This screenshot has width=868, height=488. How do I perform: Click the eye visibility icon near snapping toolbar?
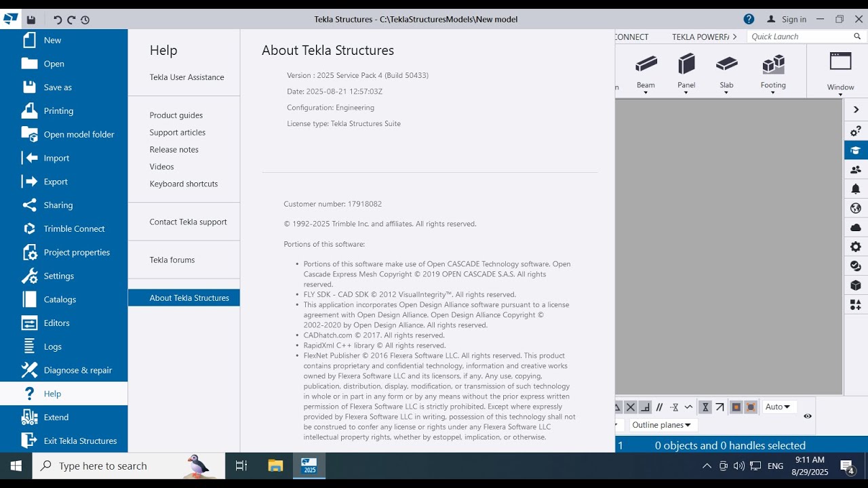click(x=808, y=416)
